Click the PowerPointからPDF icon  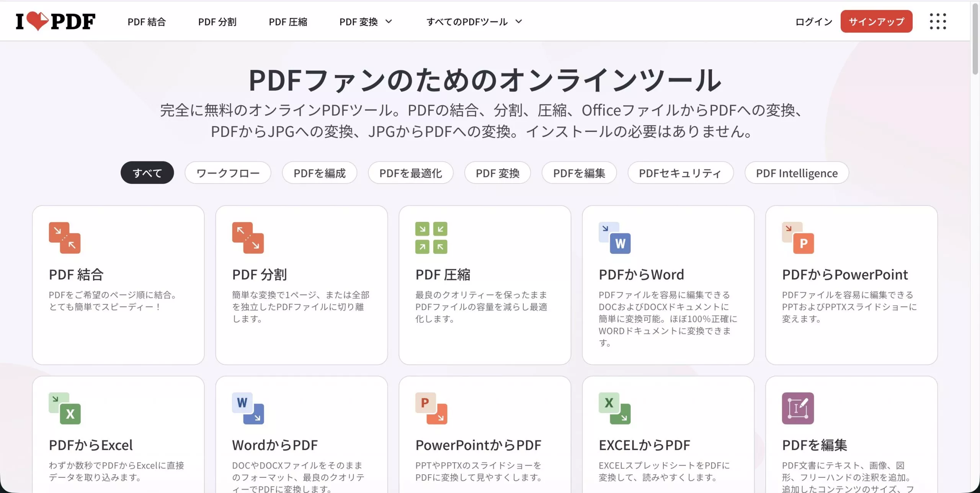point(431,408)
